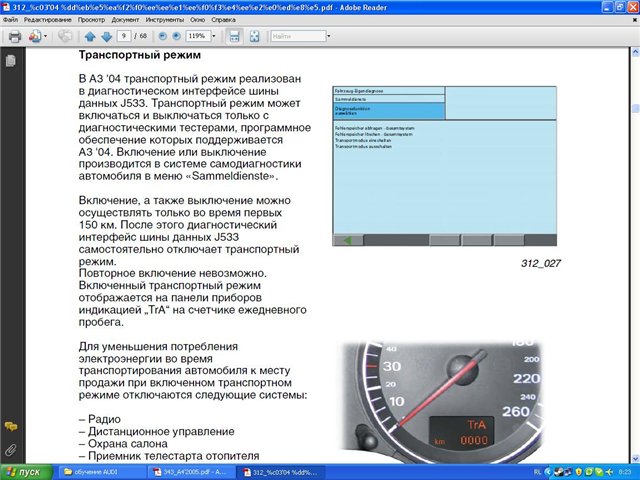Click the RL language indicator in the tray
640x480 pixels.
[x=537, y=472]
